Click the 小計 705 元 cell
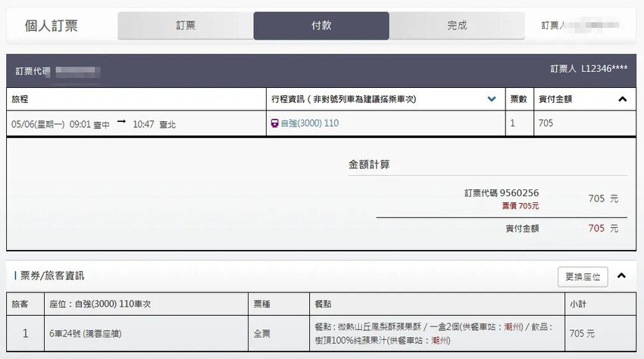 click(x=600, y=333)
